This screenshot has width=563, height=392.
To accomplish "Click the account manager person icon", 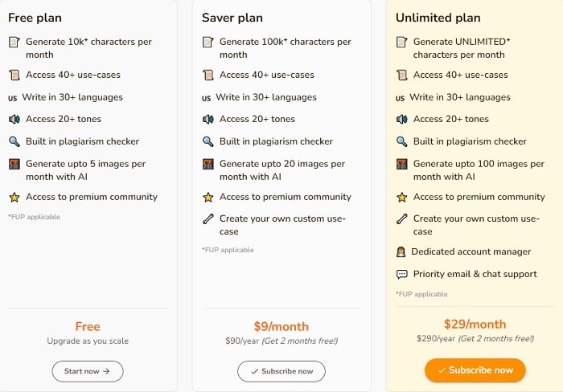I will (x=401, y=252).
